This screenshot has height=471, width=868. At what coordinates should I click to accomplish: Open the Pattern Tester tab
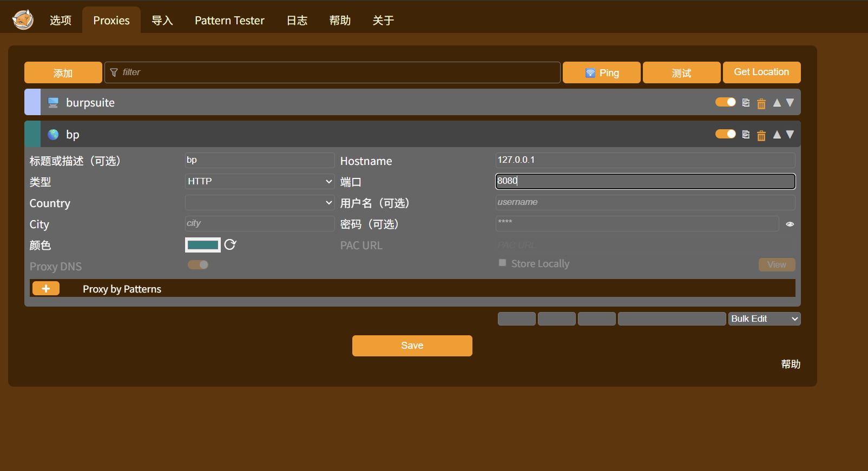[x=229, y=21]
